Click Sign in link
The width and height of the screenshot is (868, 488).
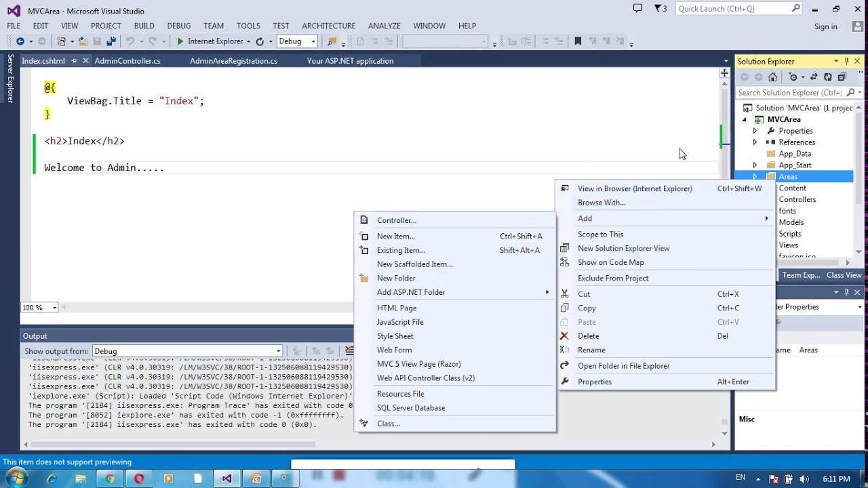coord(826,26)
